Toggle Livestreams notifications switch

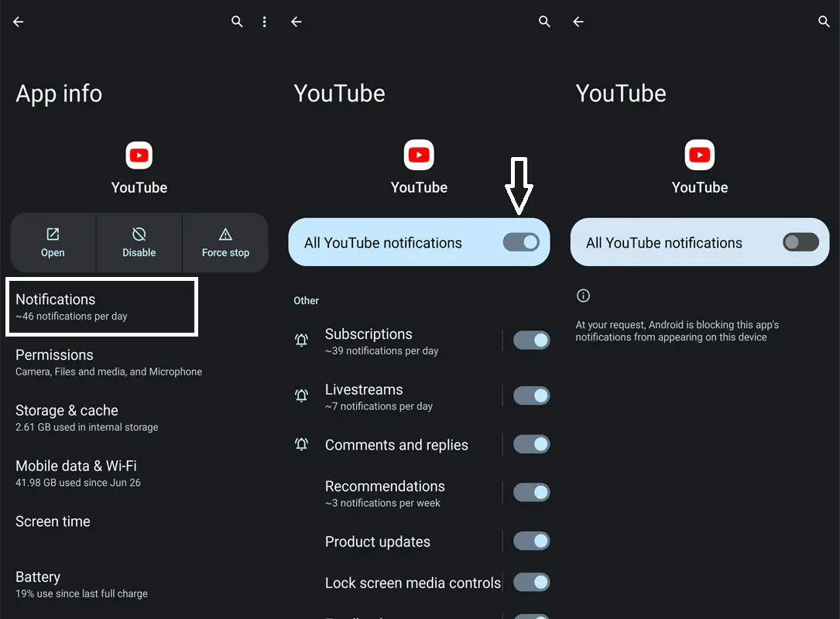pos(531,396)
